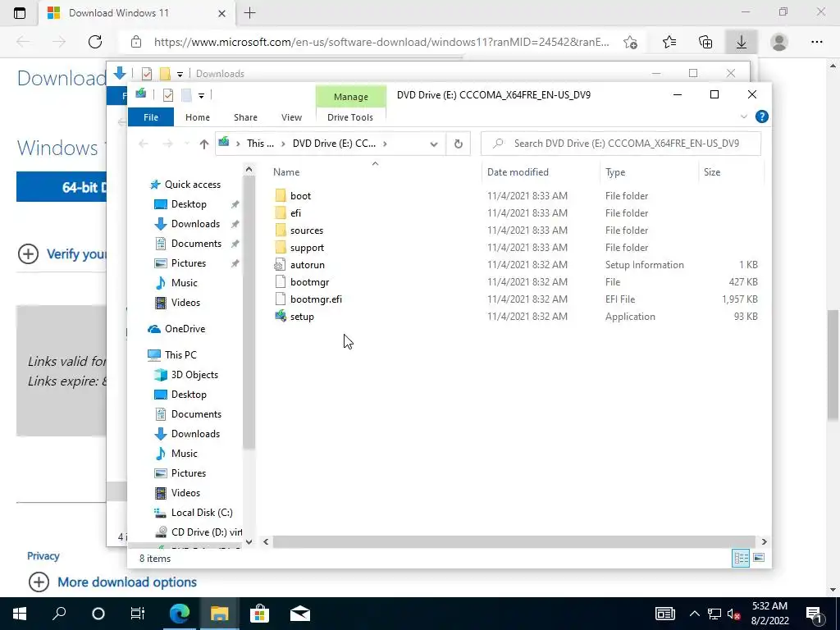Open Quick Access Toolbar customize dropdown
840x630 pixels.
(202, 96)
